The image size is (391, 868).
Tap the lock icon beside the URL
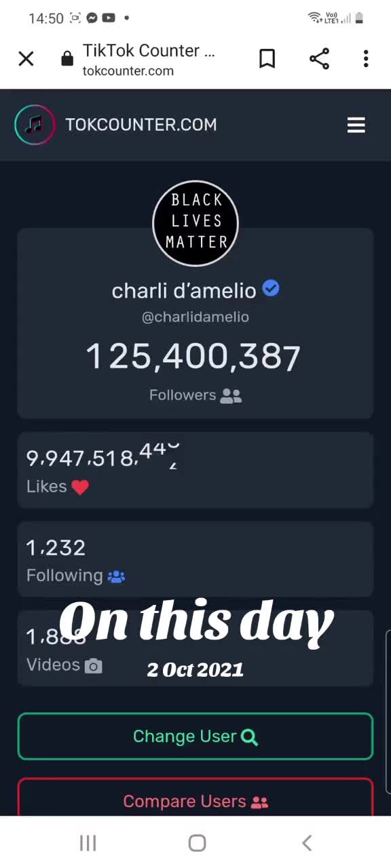(67, 59)
